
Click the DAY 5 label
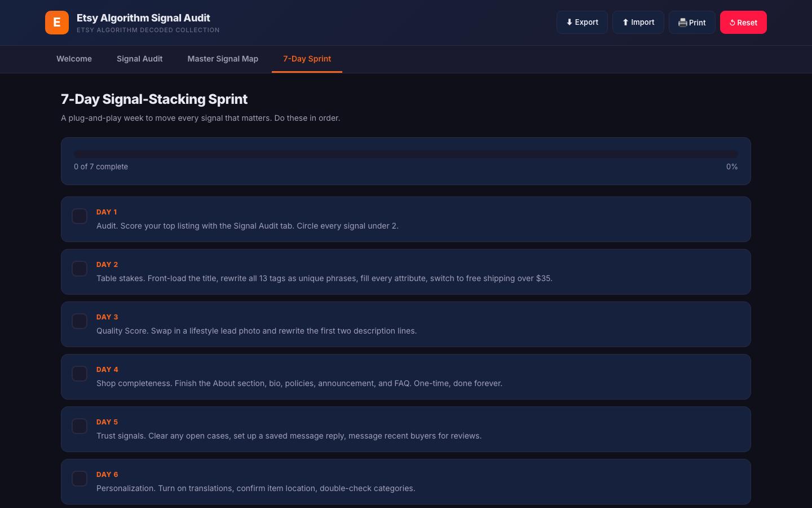tap(107, 422)
